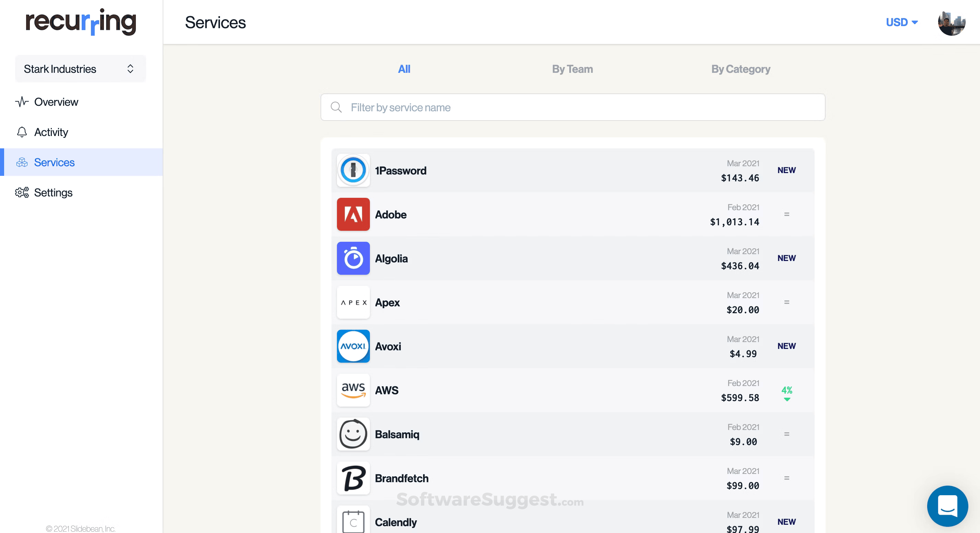Select the Overview sidebar icon

coord(22,102)
